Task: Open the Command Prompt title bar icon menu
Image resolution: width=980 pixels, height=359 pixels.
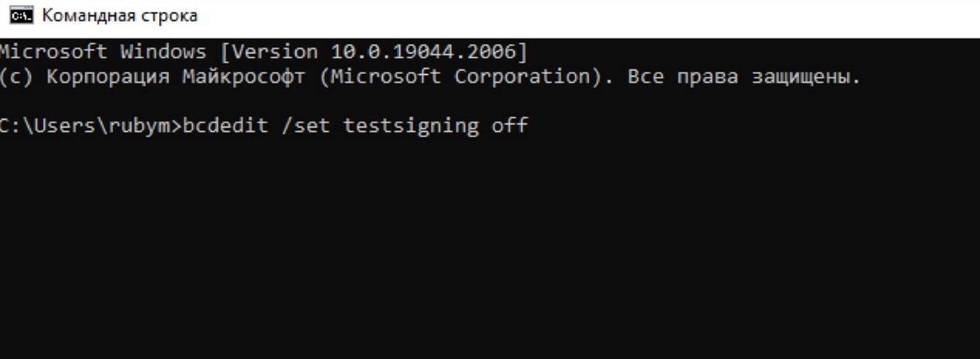Action: tap(19, 16)
